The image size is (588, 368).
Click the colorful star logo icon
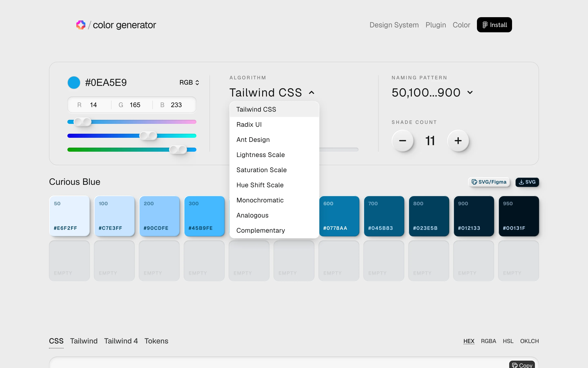tap(81, 25)
